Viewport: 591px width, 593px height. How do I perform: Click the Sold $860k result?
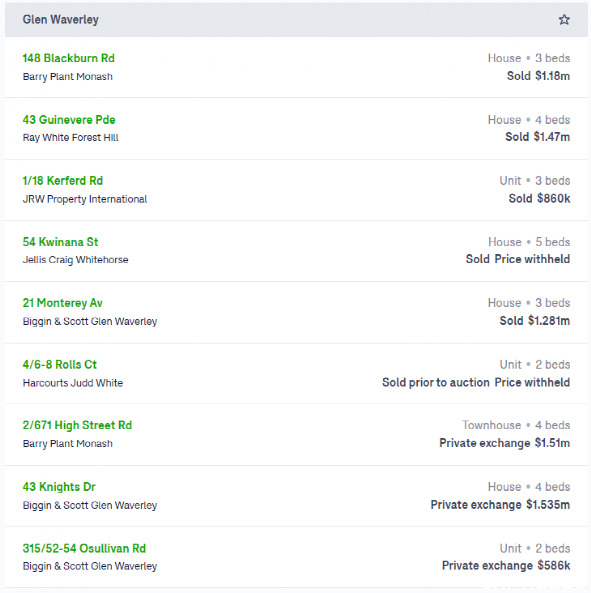(x=539, y=198)
